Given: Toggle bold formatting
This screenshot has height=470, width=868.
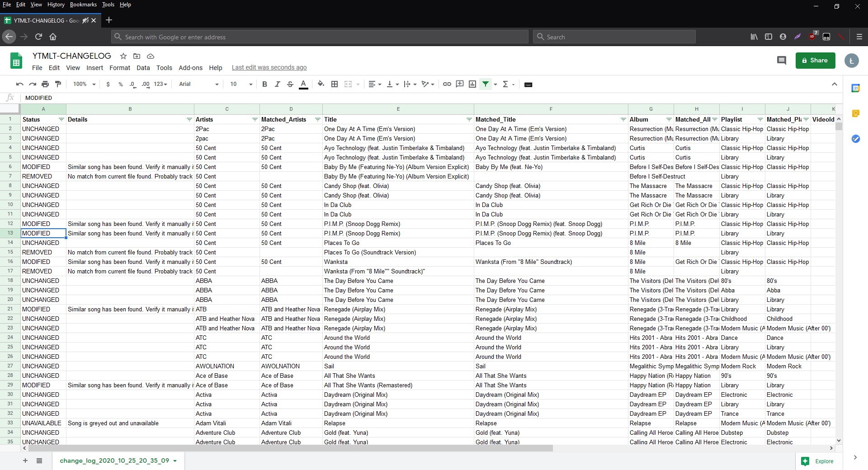Looking at the screenshot, I should coord(265,84).
